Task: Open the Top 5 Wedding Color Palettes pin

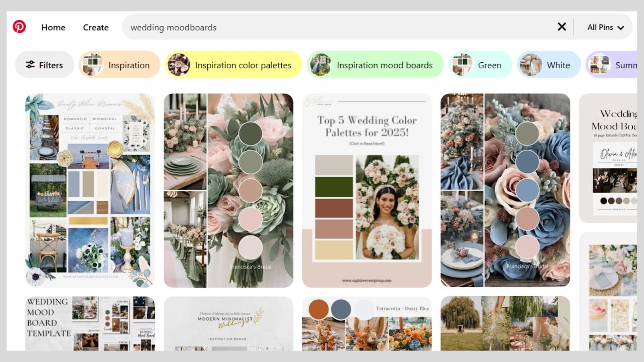Action: pyautogui.click(x=367, y=189)
